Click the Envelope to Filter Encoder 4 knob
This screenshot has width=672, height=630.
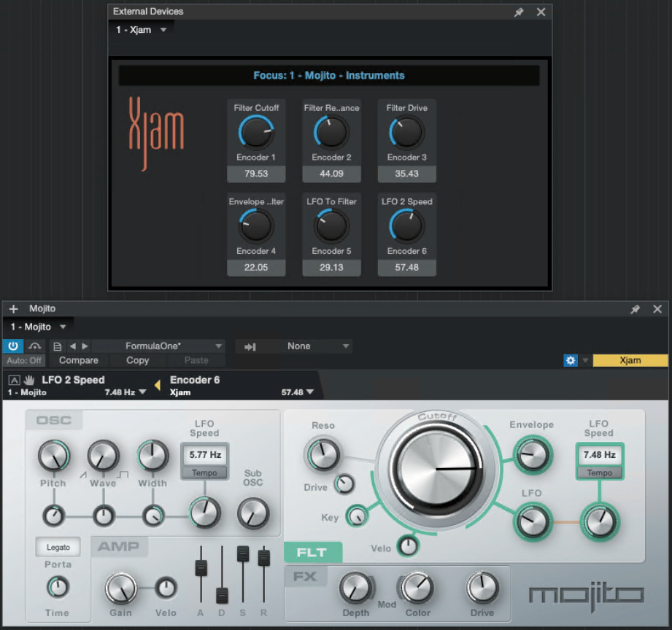point(256,226)
